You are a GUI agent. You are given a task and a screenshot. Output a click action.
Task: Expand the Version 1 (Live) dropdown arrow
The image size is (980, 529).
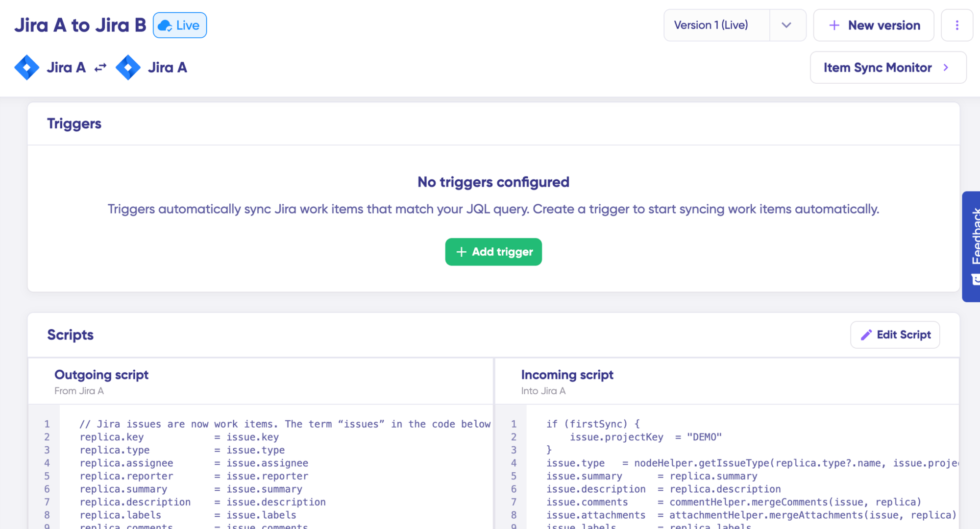click(787, 25)
